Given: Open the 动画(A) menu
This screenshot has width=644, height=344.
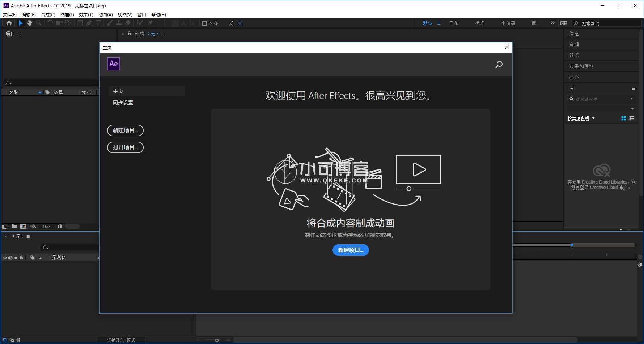Looking at the screenshot, I should tap(106, 15).
